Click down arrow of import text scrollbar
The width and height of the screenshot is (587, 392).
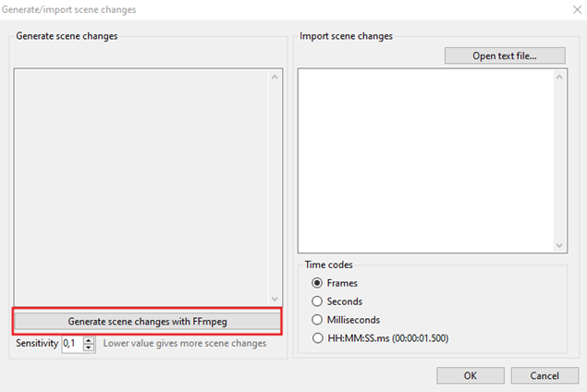click(x=559, y=245)
